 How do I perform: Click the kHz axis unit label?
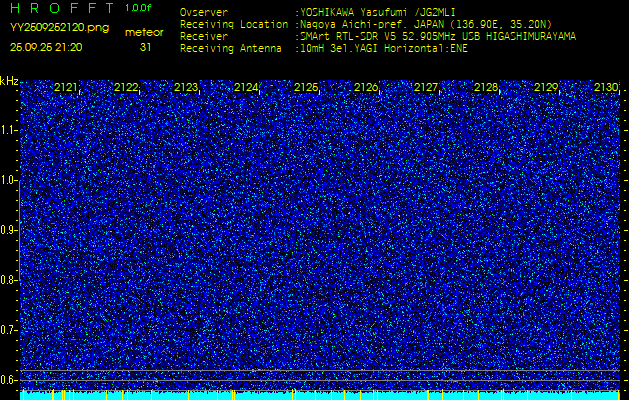coord(9,81)
